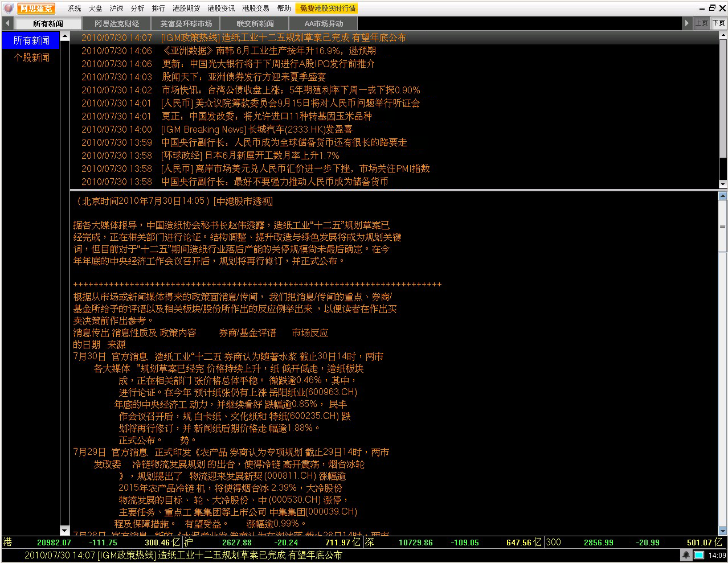Click the tab strip right arrow
Screen dimensions: 728x563
687,23
